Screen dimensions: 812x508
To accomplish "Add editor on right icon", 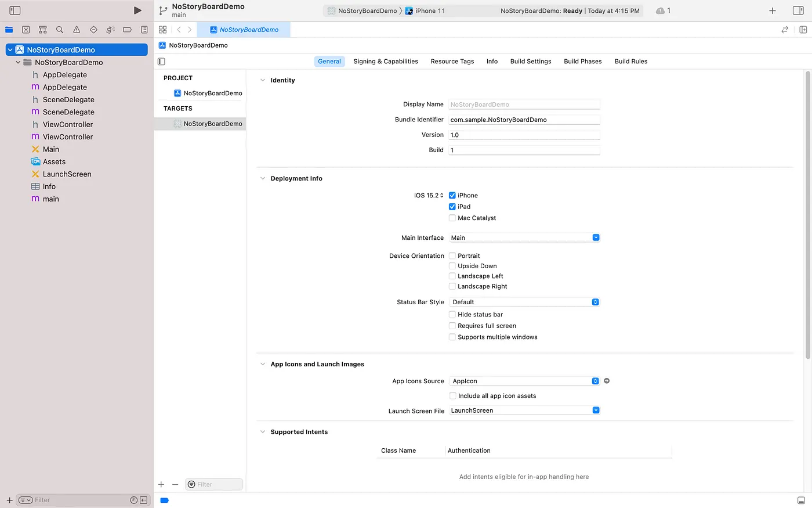I will [x=803, y=30].
